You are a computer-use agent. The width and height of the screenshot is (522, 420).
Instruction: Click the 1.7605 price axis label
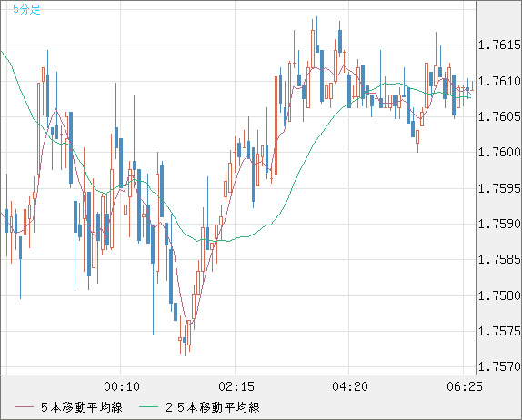click(x=499, y=116)
